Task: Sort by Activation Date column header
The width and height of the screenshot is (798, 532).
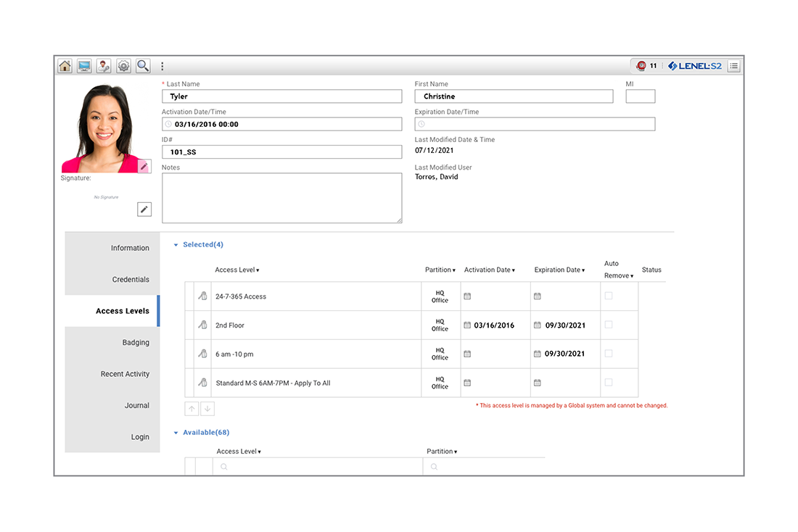Action: [x=490, y=270]
